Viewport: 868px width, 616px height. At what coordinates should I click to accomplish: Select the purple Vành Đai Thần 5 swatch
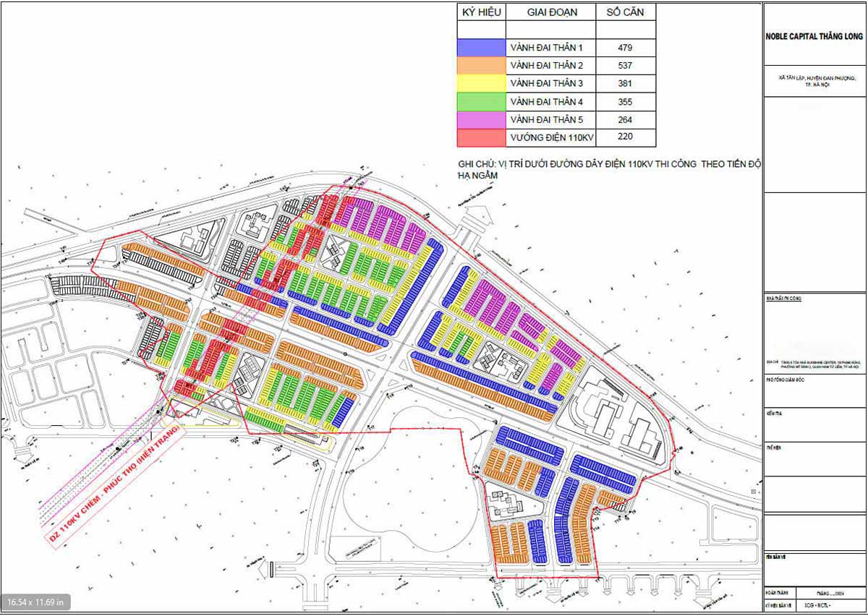[x=481, y=120]
